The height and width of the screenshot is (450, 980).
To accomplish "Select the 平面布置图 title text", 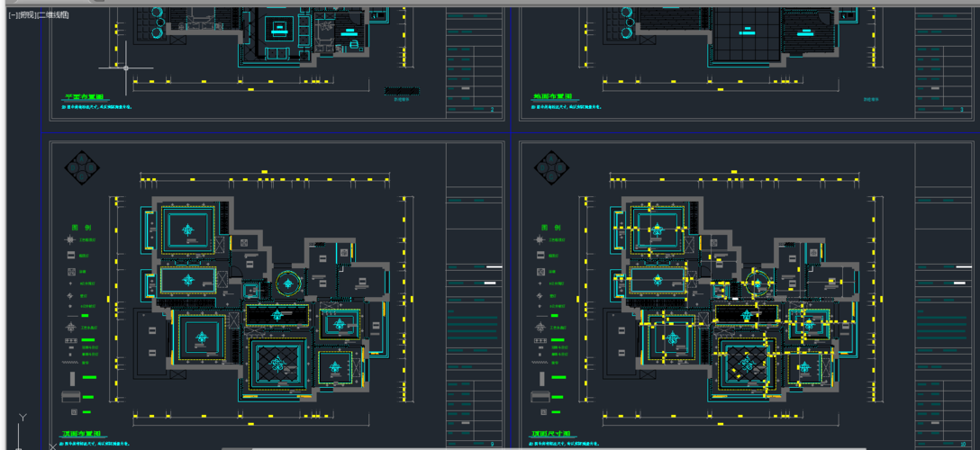I will coord(84,97).
